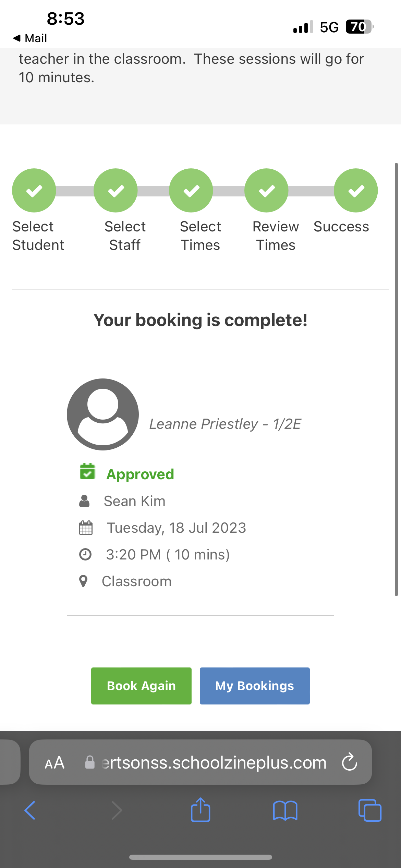Reload the page with the refresh icon
Image resolution: width=401 pixels, height=868 pixels.
coord(350,762)
